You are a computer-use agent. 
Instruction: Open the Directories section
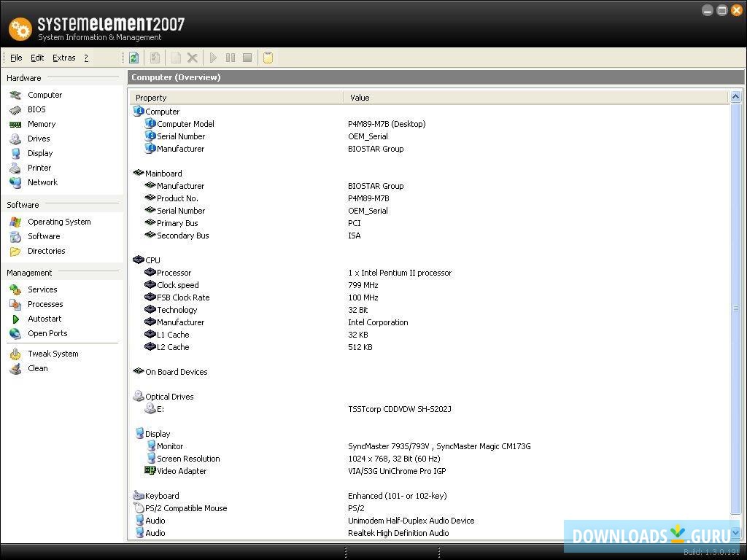coord(46,251)
